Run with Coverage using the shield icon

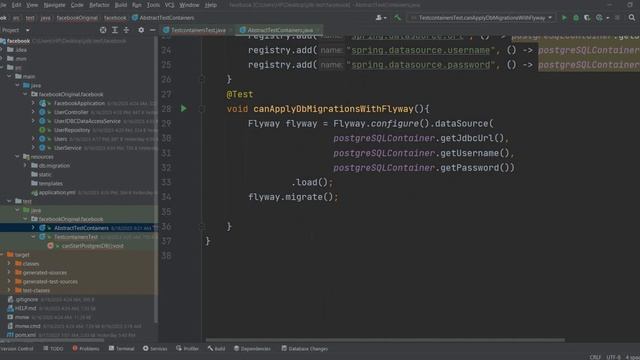pos(587,18)
